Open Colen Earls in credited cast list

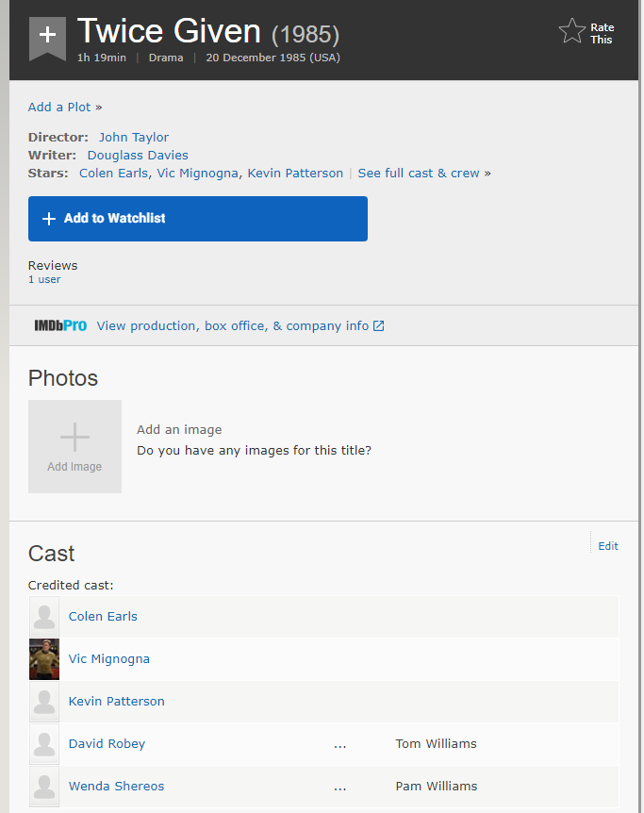103,617
